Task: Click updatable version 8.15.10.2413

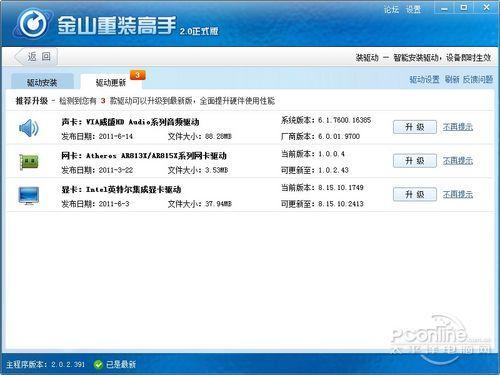Action: click(341, 204)
